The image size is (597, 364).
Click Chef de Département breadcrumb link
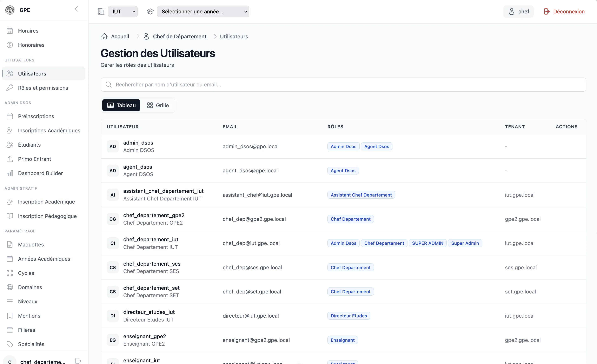(180, 36)
